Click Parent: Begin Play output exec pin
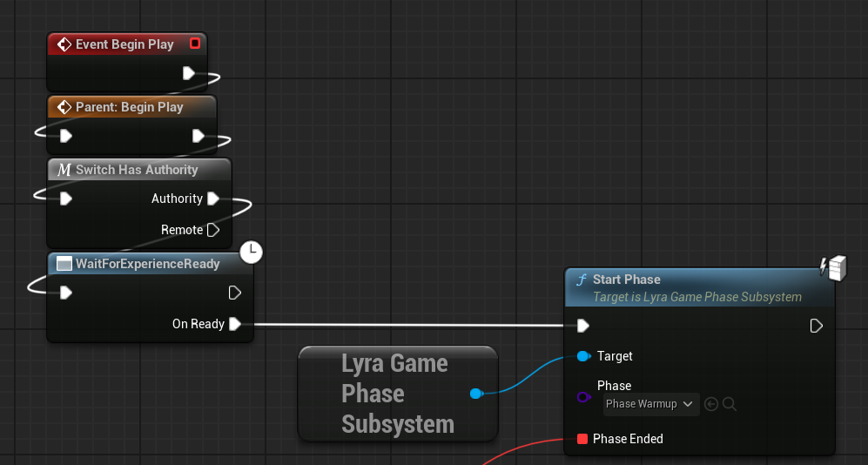868x465 pixels. point(198,136)
